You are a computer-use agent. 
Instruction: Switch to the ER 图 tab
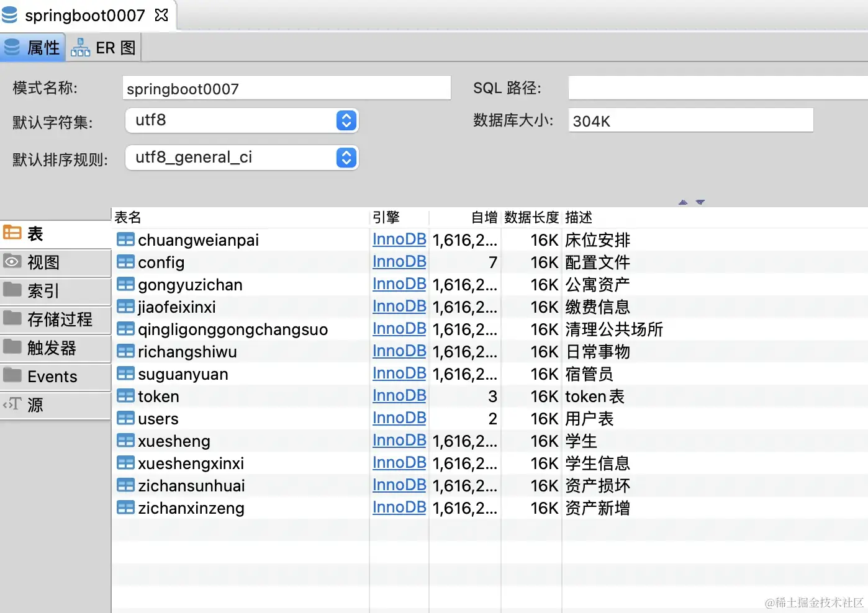[103, 47]
